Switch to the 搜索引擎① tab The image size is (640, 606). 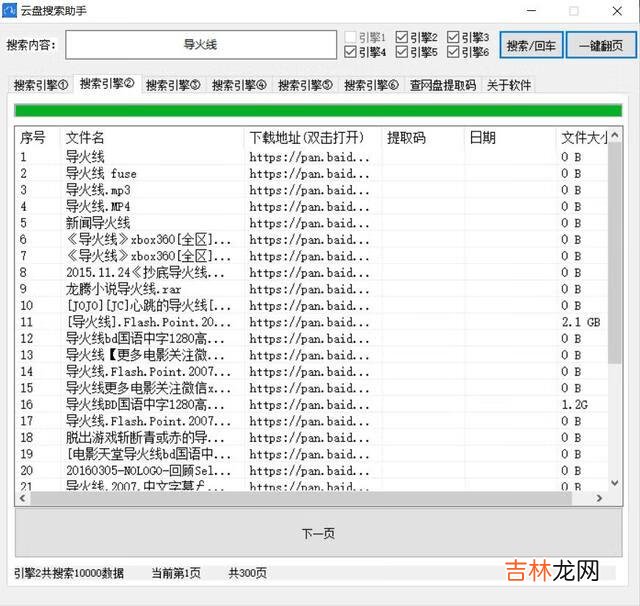point(40,85)
